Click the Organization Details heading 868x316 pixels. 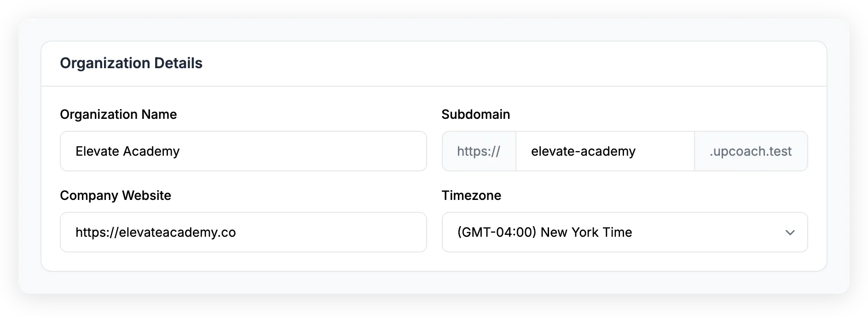click(x=131, y=63)
